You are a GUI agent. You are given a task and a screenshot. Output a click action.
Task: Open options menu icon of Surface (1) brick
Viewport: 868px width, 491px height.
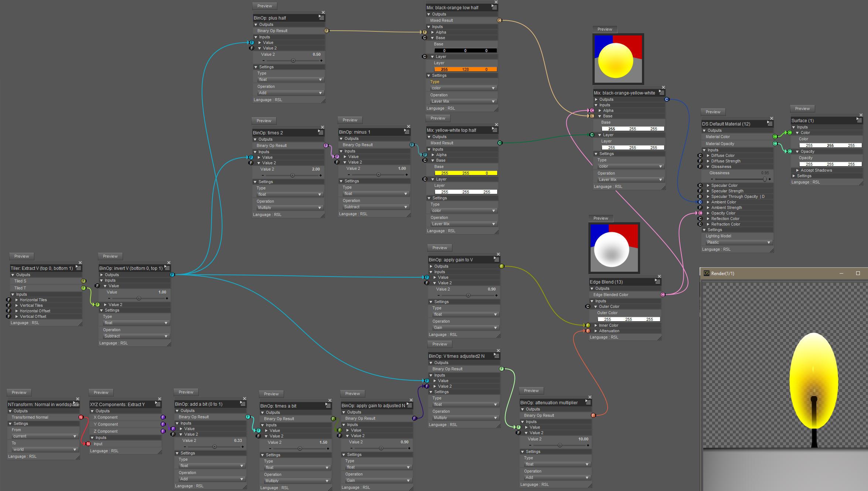[x=859, y=120]
